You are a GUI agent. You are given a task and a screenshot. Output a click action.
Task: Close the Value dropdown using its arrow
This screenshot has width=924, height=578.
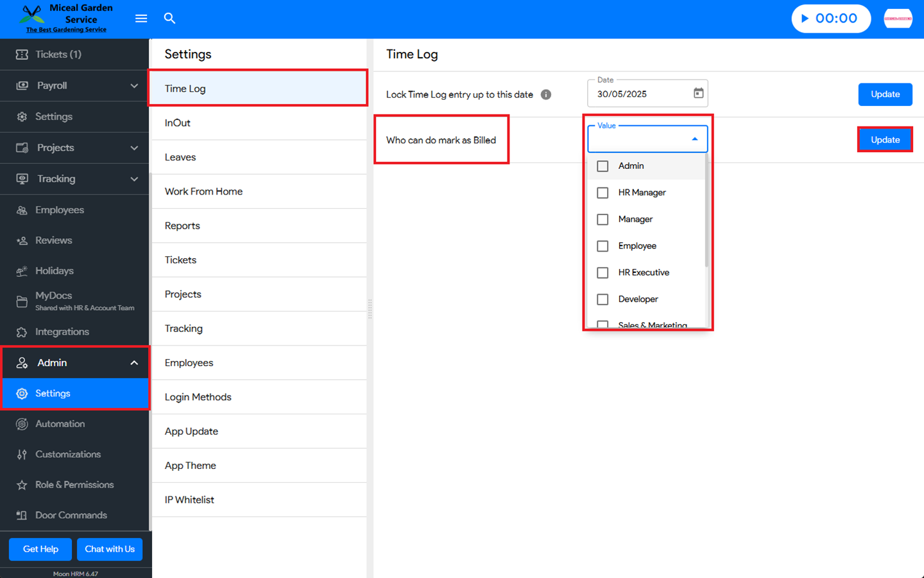(694, 139)
